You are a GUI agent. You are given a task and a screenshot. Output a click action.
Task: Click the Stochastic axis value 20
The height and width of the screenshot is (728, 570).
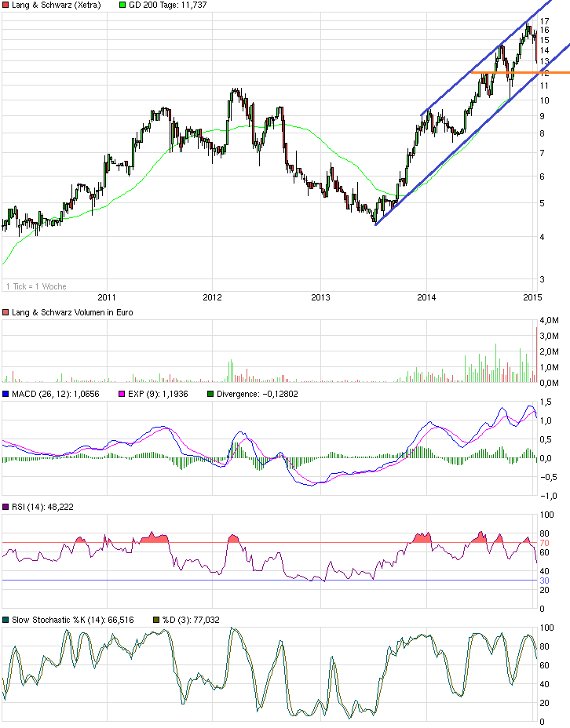(x=544, y=703)
